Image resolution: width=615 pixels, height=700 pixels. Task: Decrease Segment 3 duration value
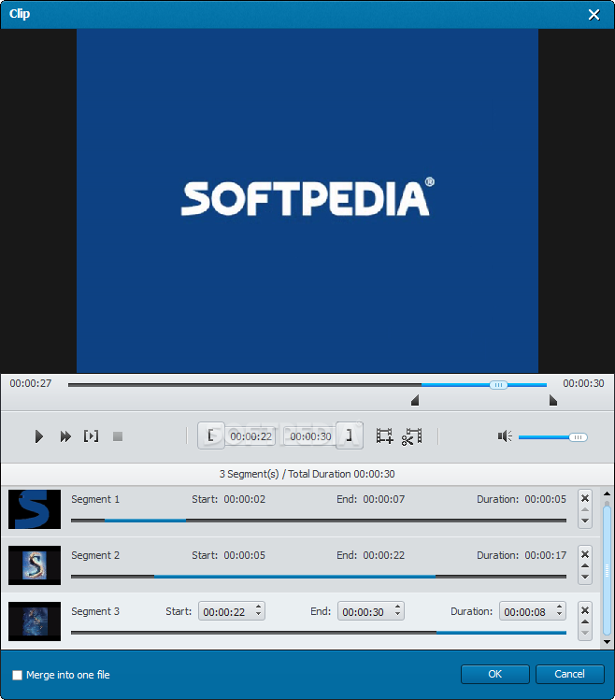click(559, 615)
